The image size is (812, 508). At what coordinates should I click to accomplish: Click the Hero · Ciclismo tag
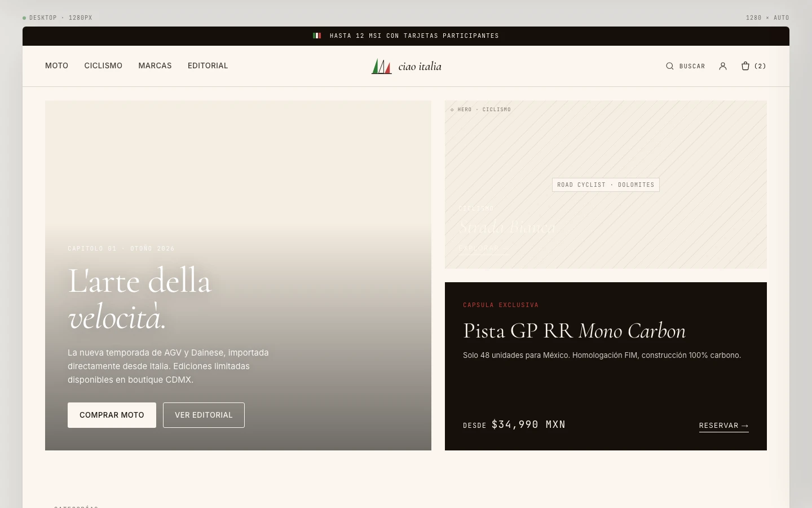481,110
